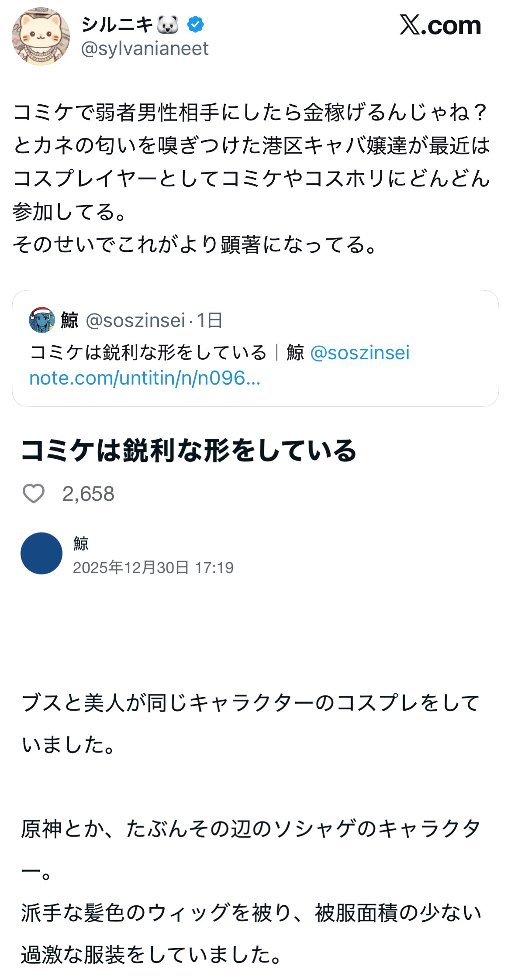Image resolution: width=511 pixels, height=980 pixels.
Task: Click the bold 鯨 name in the quoted post
Action: tap(69, 320)
